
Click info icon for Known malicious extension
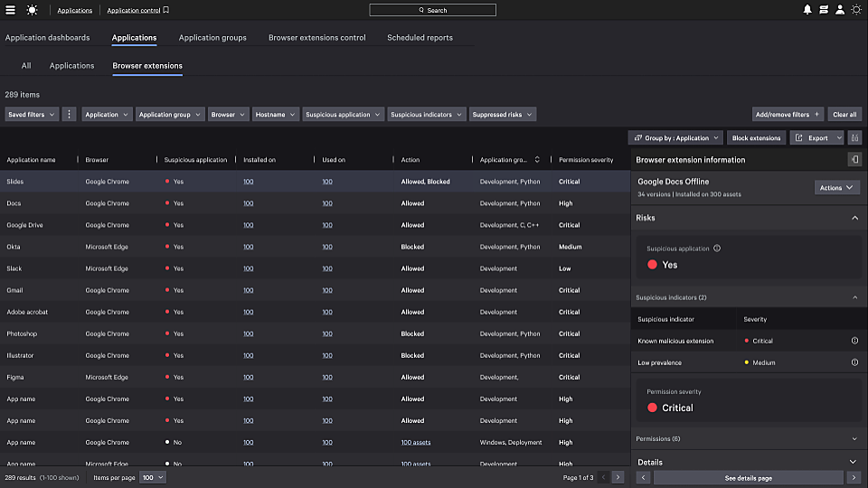pos(854,341)
